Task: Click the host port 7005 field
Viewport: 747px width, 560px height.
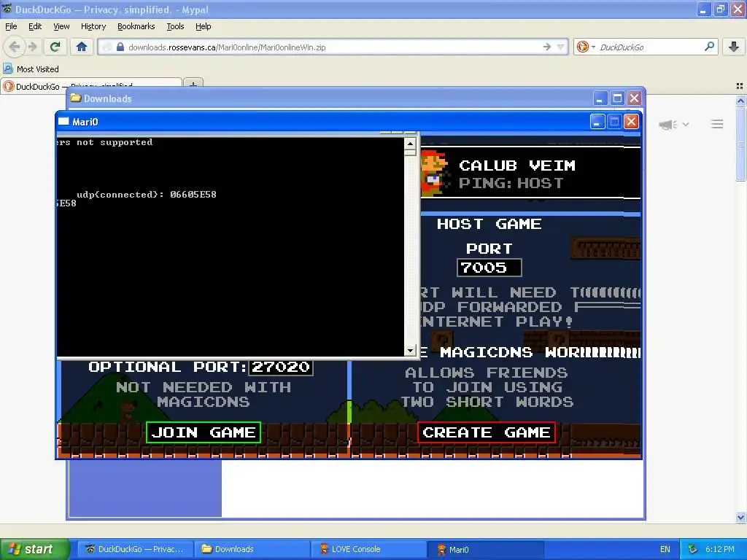Action: tap(489, 268)
